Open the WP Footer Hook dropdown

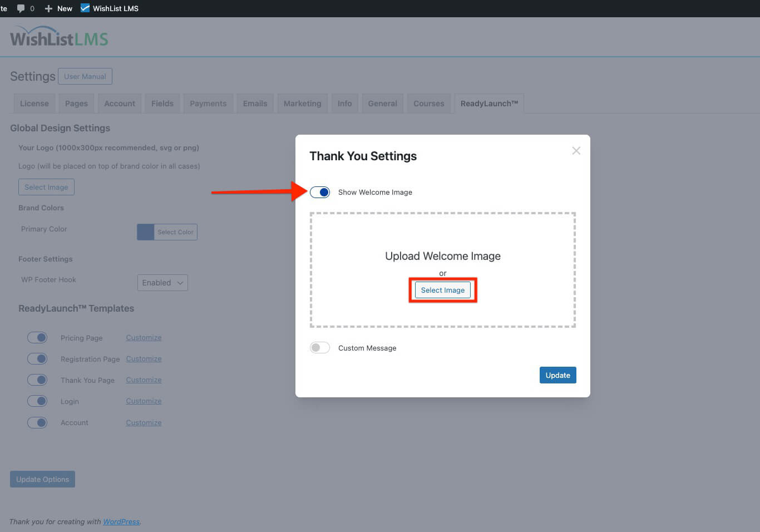click(162, 282)
